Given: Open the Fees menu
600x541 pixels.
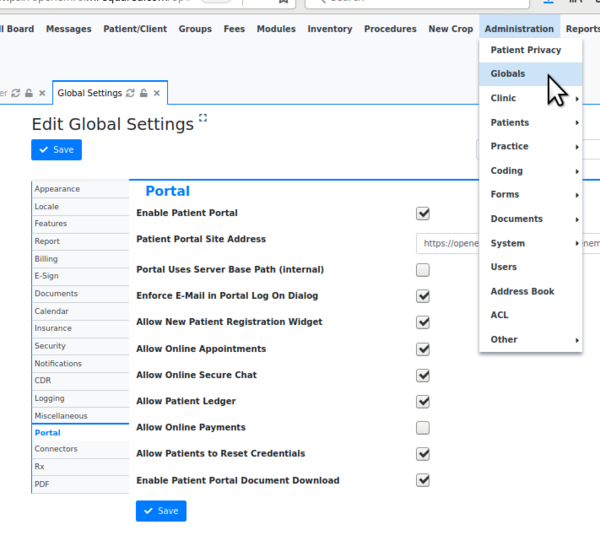Looking at the screenshot, I should point(234,29).
